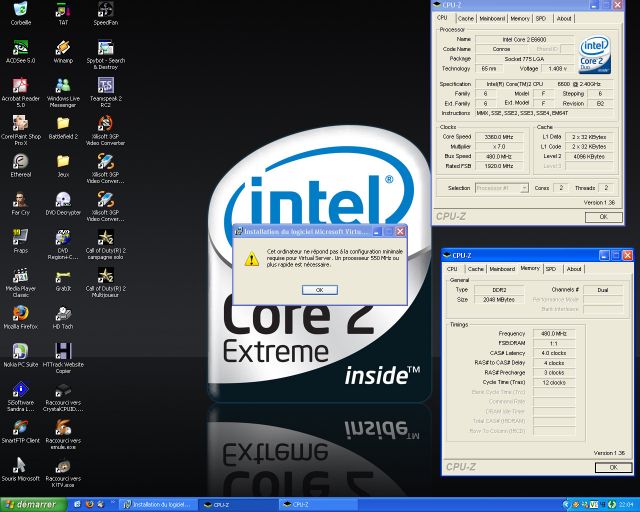Screen dimensions: 640x512
Task: Click the processor Name field Intel Core 2 E6600
Action: pyautogui.click(x=524, y=40)
